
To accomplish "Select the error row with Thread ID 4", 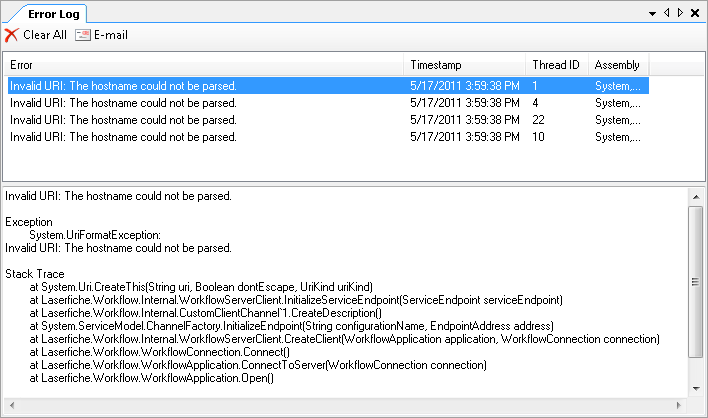I will click(200, 102).
